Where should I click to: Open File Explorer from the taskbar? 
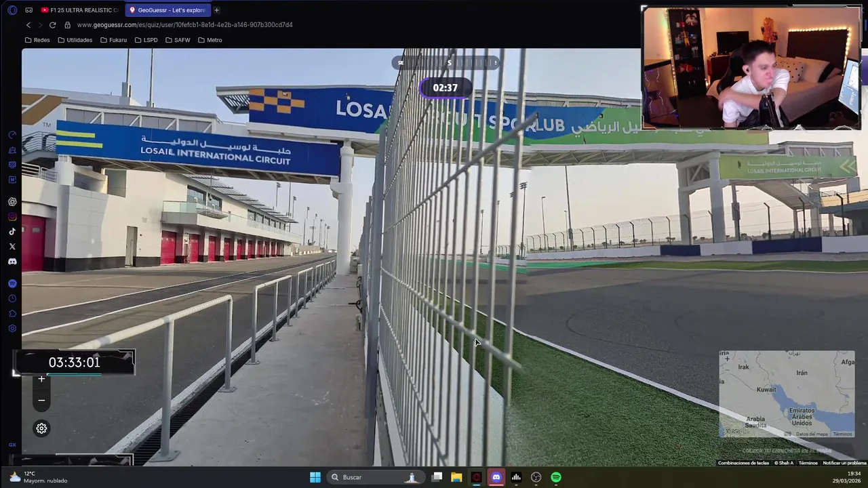pyautogui.click(x=456, y=477)
